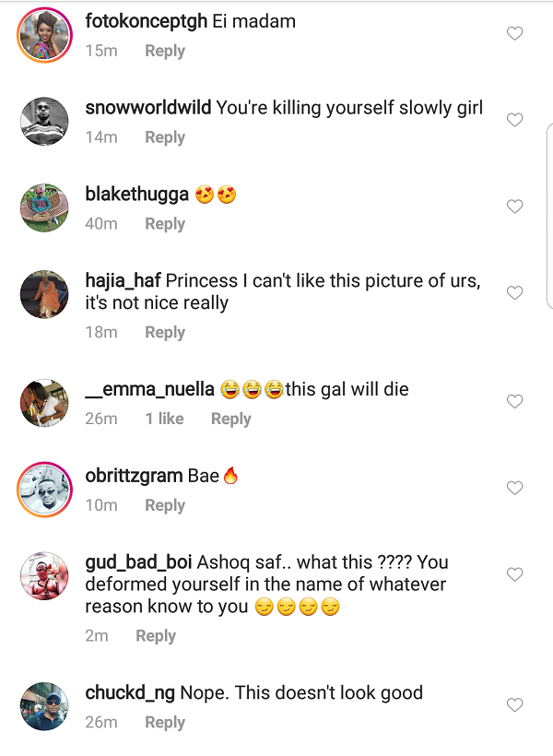The image size is (553, 756).
Task: Reply to the hajia_haf comment
Action: point(165,333)
